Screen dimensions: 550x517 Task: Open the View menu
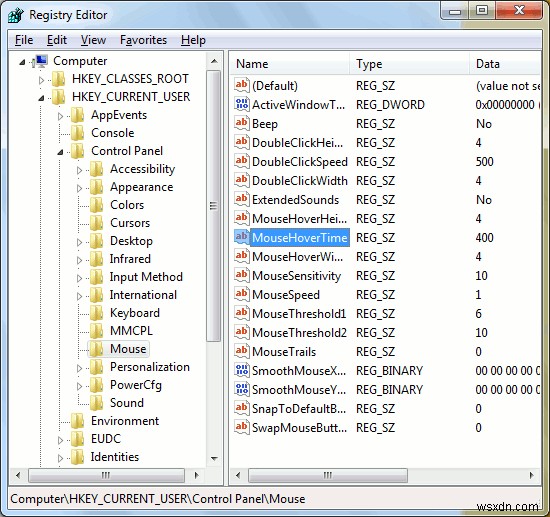(93, 40)
